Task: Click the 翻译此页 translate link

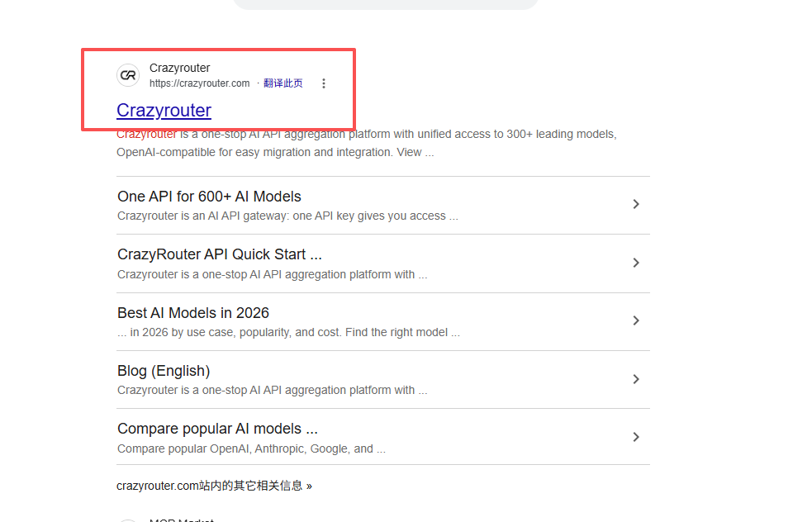Action: [x=283, y=83]
